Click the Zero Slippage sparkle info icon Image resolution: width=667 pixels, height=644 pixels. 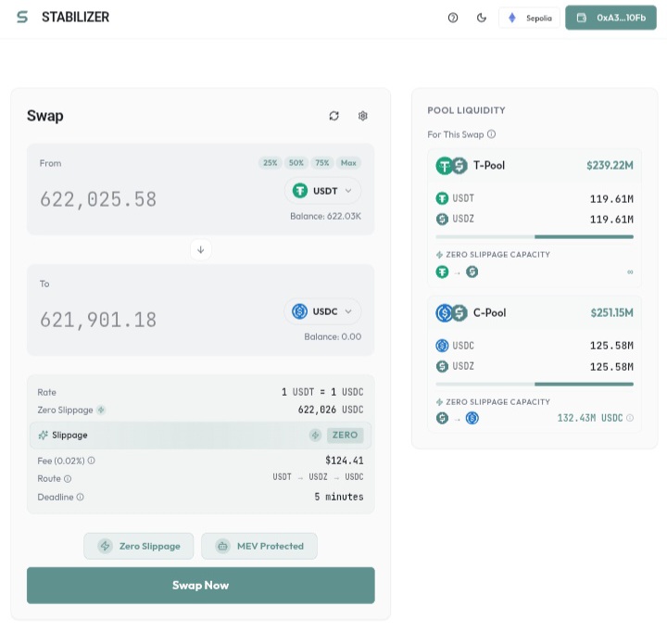(x=101, y=410)
